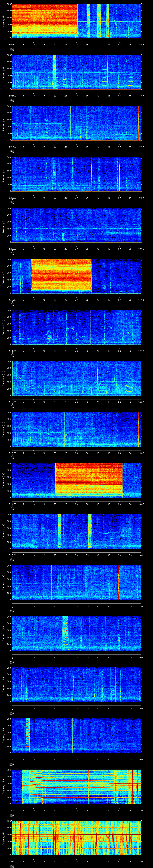Click the '3:14:00' time label

[12, 504]
